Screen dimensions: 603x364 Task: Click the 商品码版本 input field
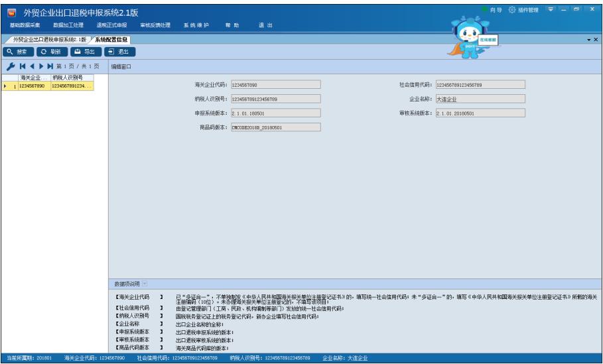(275, 127)
